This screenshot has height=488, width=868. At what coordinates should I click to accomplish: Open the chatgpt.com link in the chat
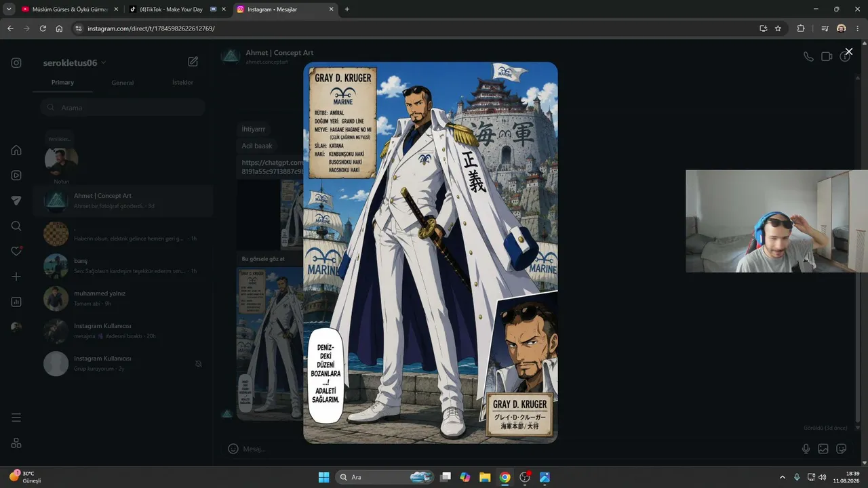pyautogui.click(x=273, y=167)
